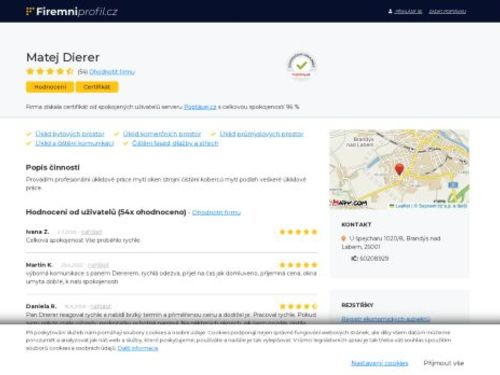Image resolution: width=500 pixels, height=375 pixels.
Task: Click the red map location pin
Action: tap(399, 169)
